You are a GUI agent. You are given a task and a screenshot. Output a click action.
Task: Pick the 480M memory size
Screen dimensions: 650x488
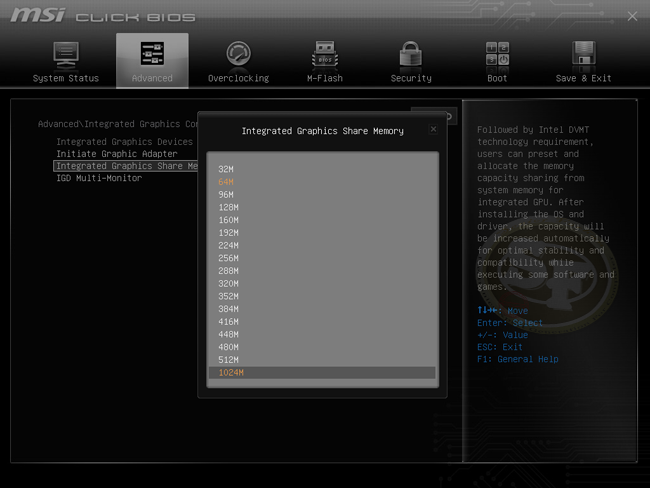(x=322, y=347)
